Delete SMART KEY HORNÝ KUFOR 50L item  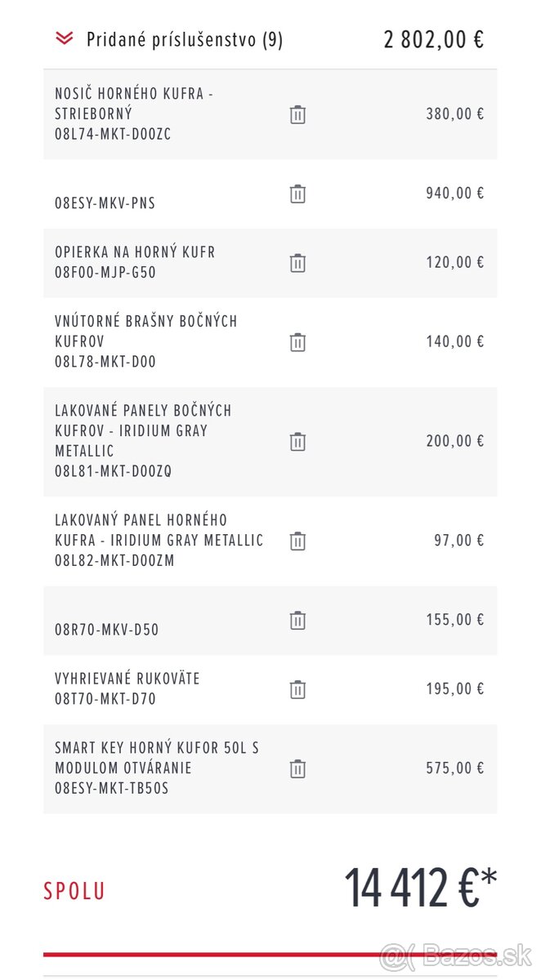(x=297, y=768)
